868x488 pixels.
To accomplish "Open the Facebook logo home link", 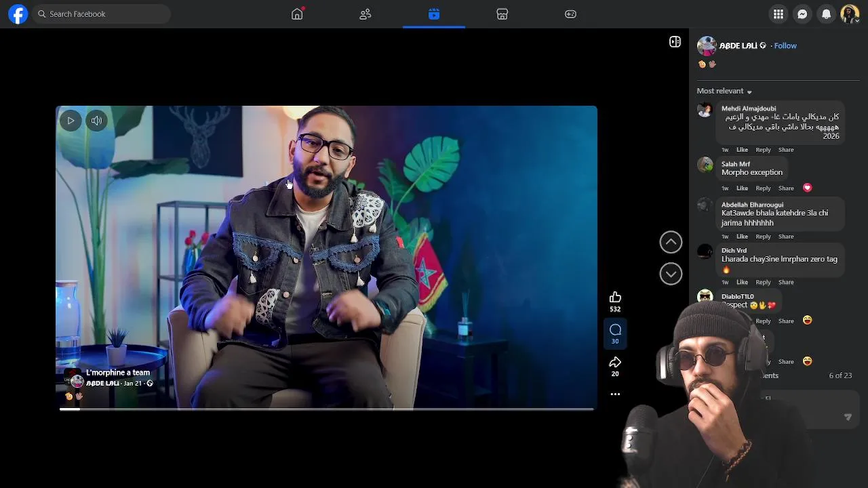I will coord(18,14).
